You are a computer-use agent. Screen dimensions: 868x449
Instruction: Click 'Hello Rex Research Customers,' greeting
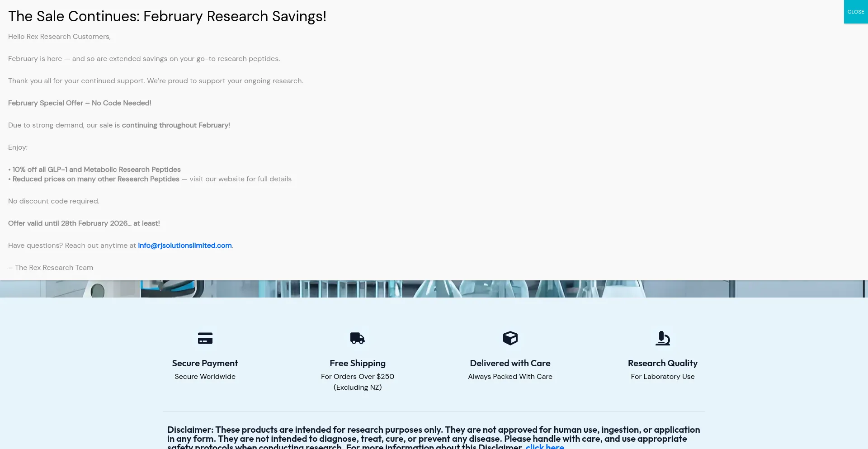59,37
